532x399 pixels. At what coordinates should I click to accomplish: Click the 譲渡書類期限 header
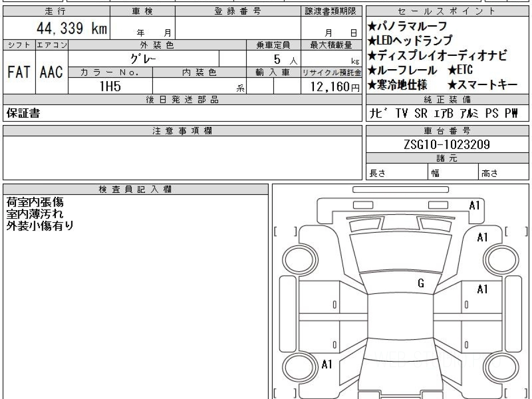coord(332,12)
